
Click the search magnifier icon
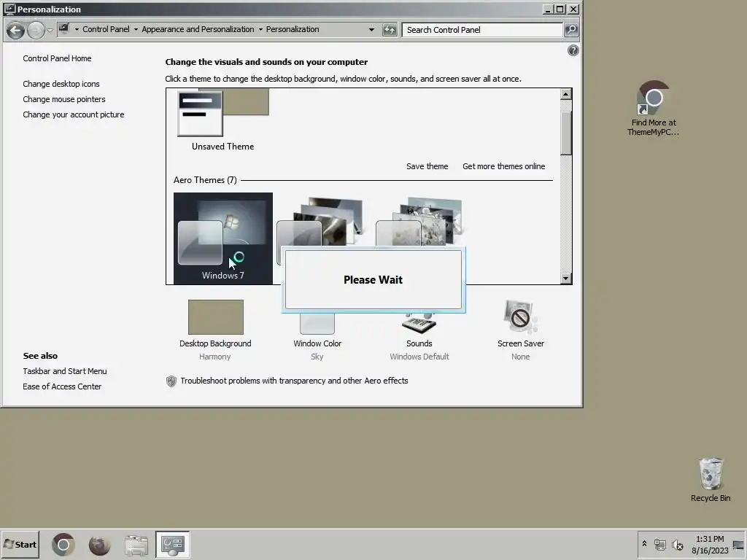(570, 30)
